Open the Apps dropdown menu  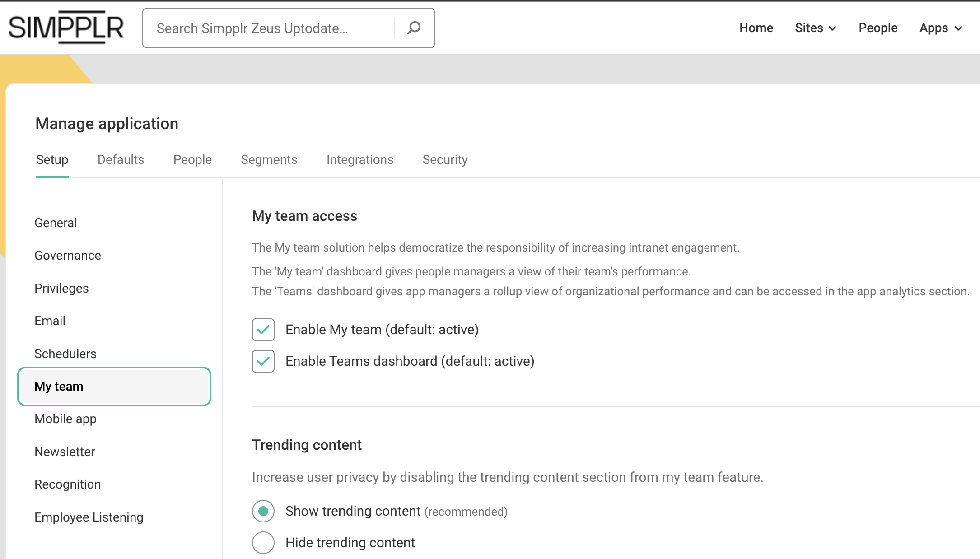coord(941,28)
